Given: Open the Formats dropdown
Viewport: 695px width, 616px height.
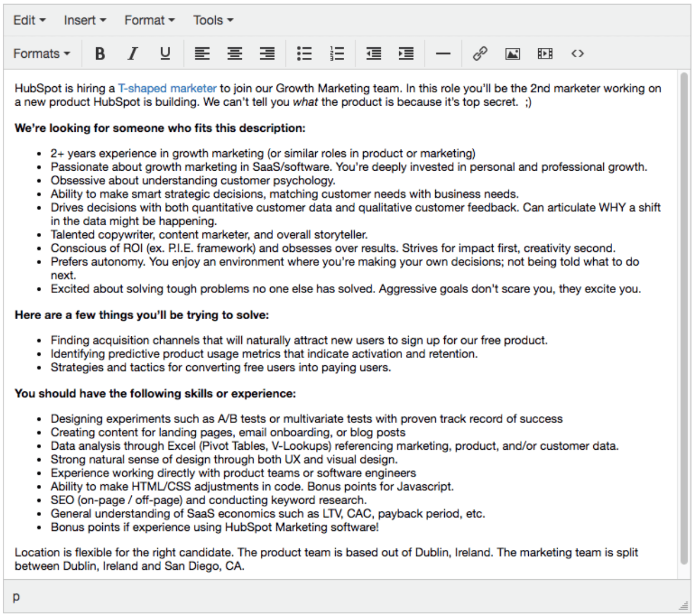Looking at the screenshot, I should 40,53.
